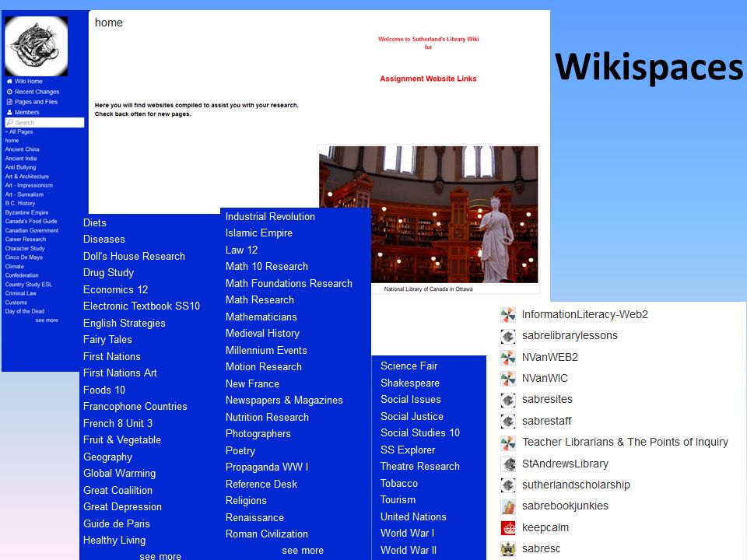This screenshot has height=560, width=747.
Task: Open the Theatre Research link
Action: [419, 467]
